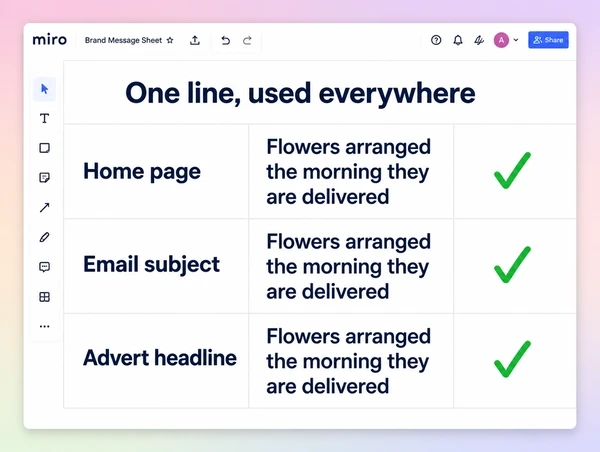The height and width of the screenshot is (452, 600).
Task: Select the Frame grid tool
Action: pos(44,297)
